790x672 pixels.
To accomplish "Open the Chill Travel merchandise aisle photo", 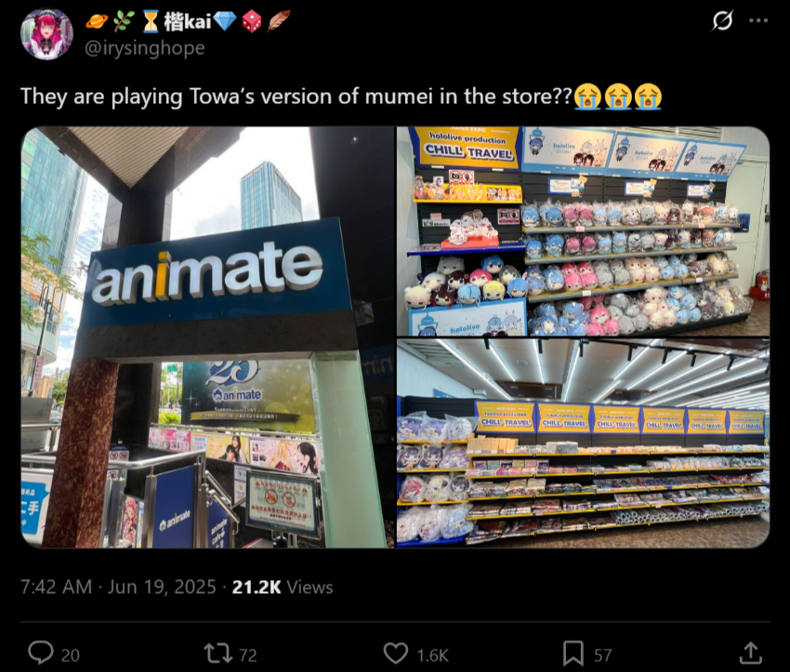I will pyautogui.click(x=583, y=443).
